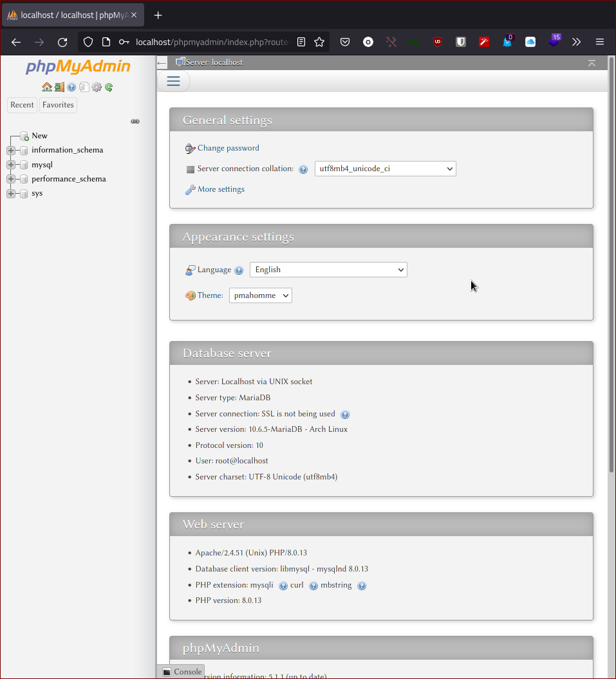Expand the information_schema database node

point(11,150)
